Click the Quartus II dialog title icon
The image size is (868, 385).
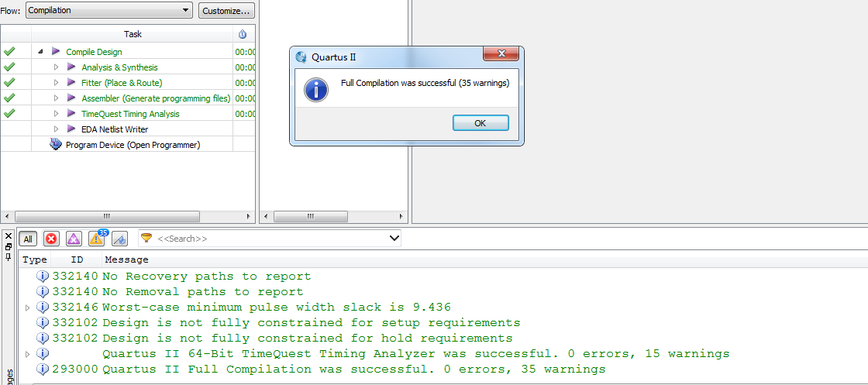tap(301, 57)
